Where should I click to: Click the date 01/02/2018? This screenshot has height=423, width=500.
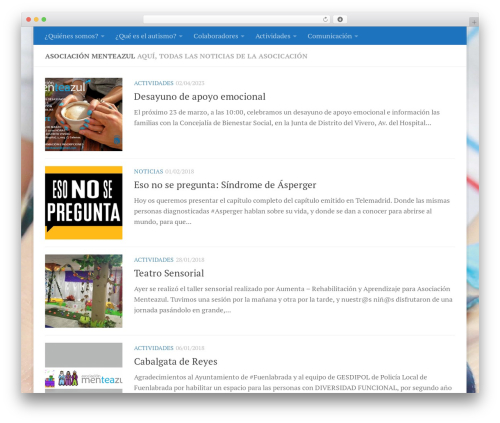(179, 171)
